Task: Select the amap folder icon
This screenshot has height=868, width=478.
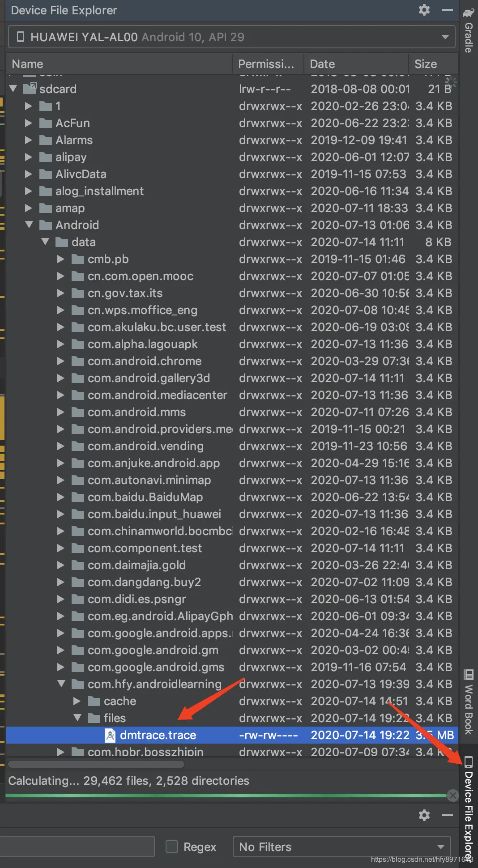Action: 46,208
